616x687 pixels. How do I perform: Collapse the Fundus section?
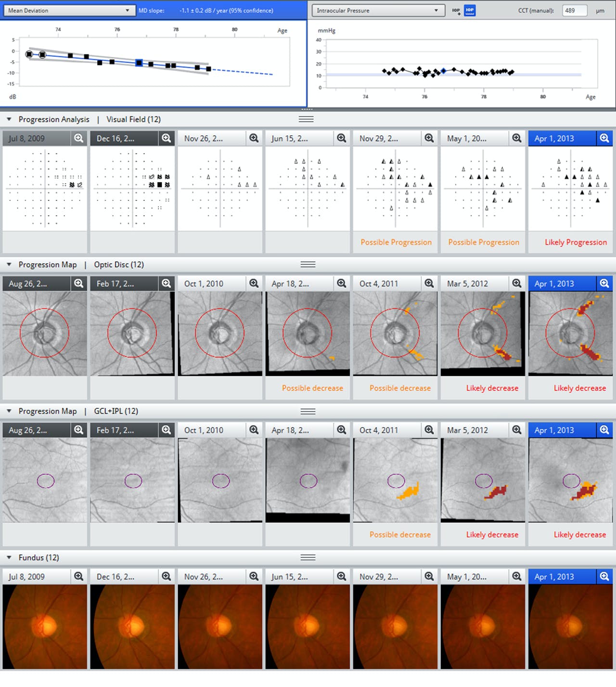(x=9, y=557)
